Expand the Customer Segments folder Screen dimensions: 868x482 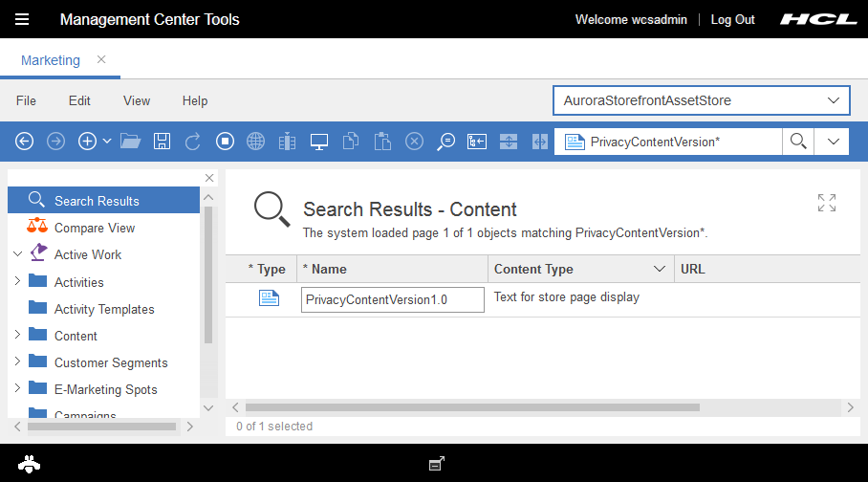17,362
